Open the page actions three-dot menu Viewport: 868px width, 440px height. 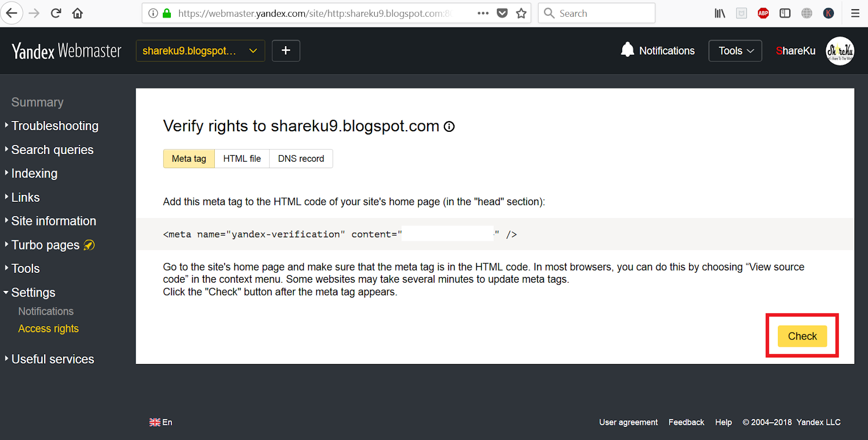483,13
